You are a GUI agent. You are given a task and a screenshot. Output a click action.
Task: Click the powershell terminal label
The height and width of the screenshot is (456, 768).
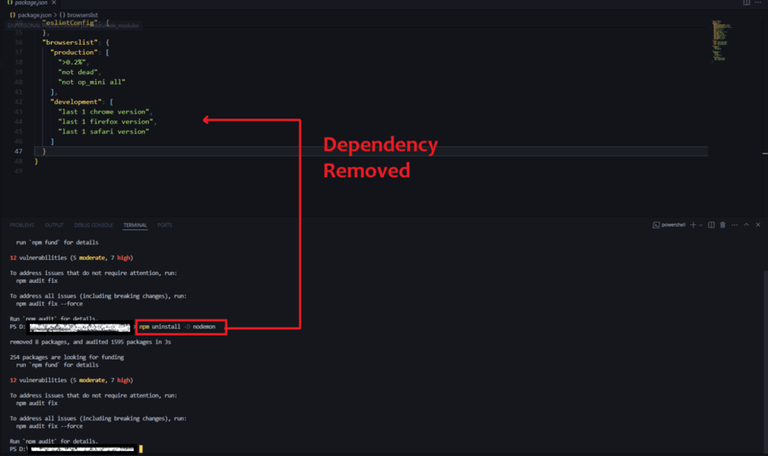tap(671, 225)
